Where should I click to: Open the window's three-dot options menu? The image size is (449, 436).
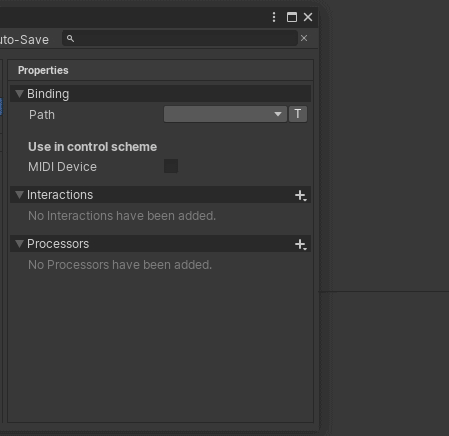click(x=274, y=17)
